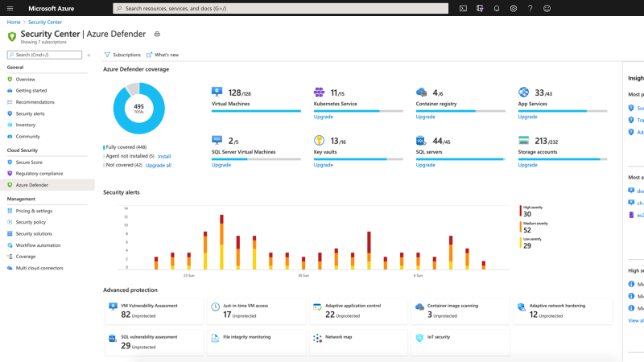Click the Home breadcrumb link
The height and width of the screenshot is (362, 644).
[14, 22]
